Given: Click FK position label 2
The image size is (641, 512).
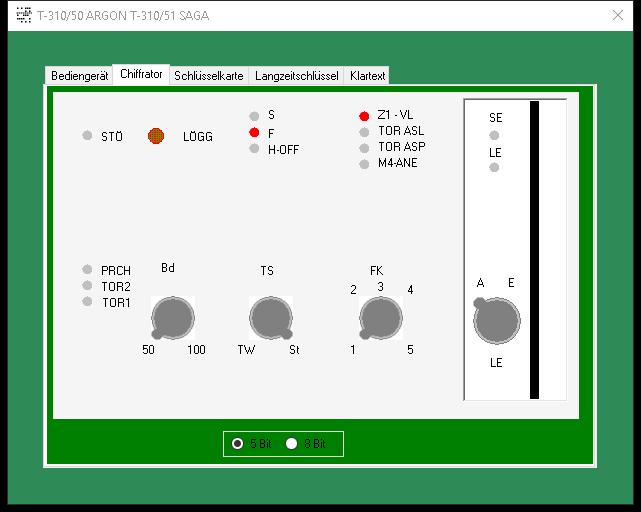Looking at the screenshot, I should point(354,290).
